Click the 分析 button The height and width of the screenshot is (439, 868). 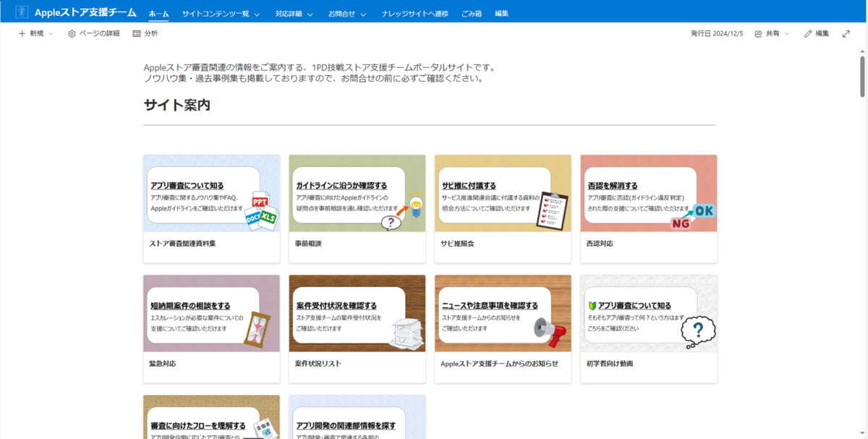(145, 33)
